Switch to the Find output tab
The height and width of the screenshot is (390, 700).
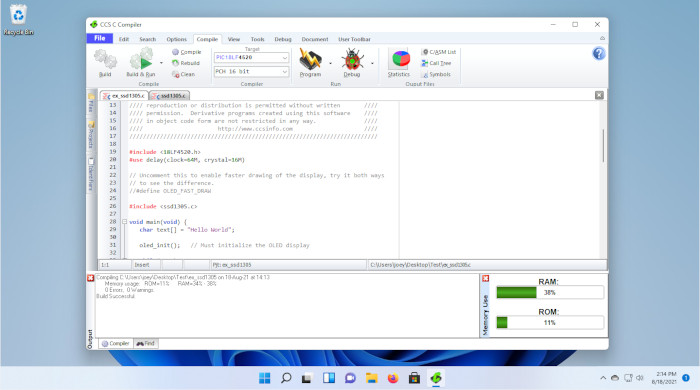tap(146, 344)
